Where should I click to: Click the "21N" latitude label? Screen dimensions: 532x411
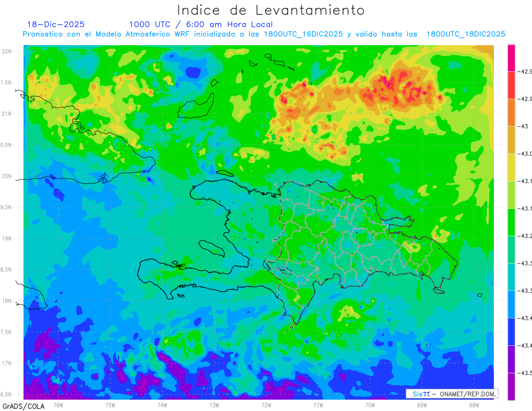pyautogui.click(x=7, y=114)
